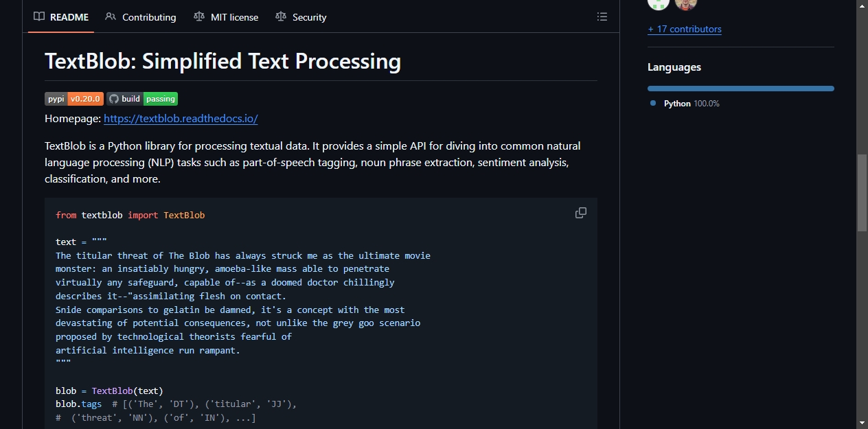
Task: Click the code line 'blob = TextBlob(text)'
Action: (110, 391)
